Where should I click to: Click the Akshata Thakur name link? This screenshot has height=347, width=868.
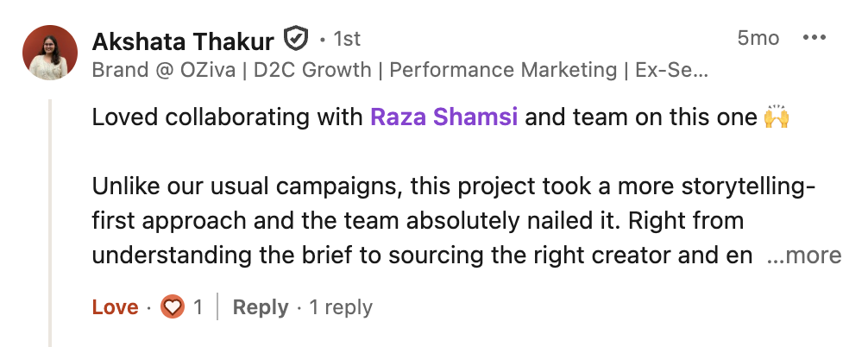click(182, 41)
